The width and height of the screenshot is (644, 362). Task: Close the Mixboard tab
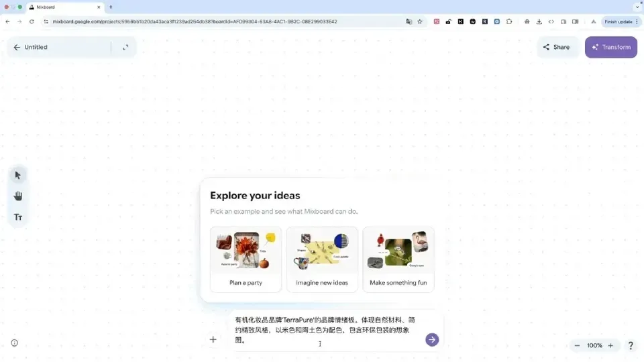click(x=99, y=7)
